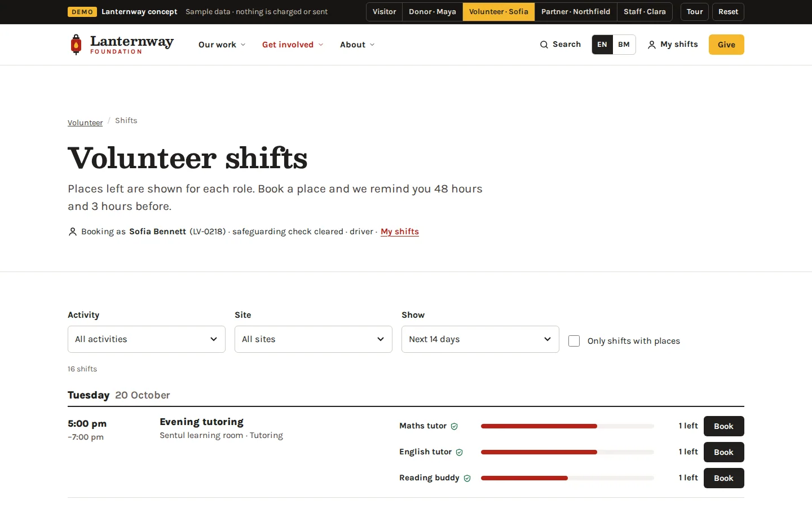
Task: Book the Maths tutor role
Action: 724,426
